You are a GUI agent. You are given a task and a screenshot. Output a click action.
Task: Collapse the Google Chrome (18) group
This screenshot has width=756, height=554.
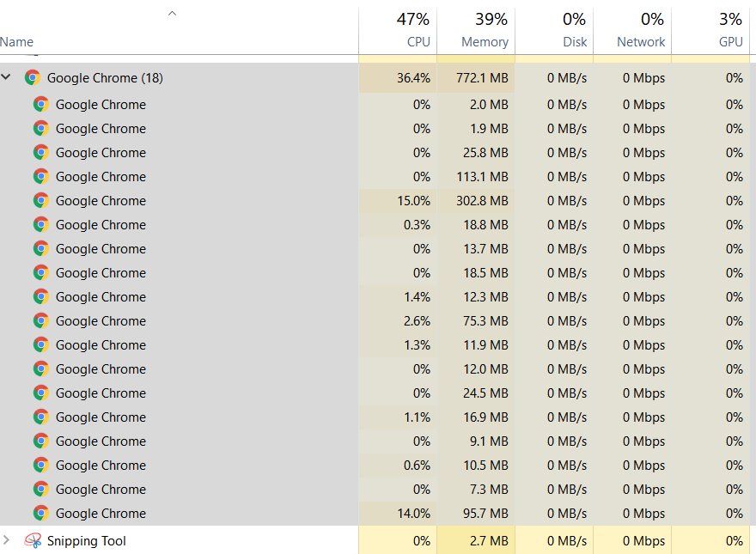pos(6,76)
